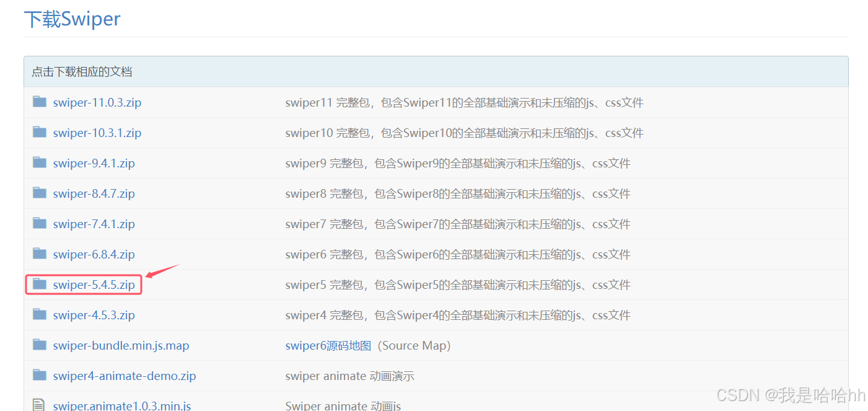Click the swiper animate 动画演示 description
868x411 pixels.
coord(349,376)
